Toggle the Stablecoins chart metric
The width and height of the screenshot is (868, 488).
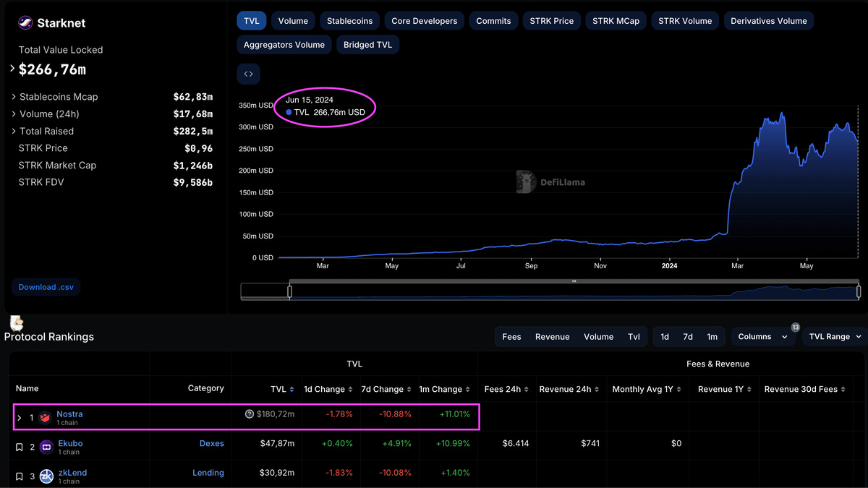349,21
